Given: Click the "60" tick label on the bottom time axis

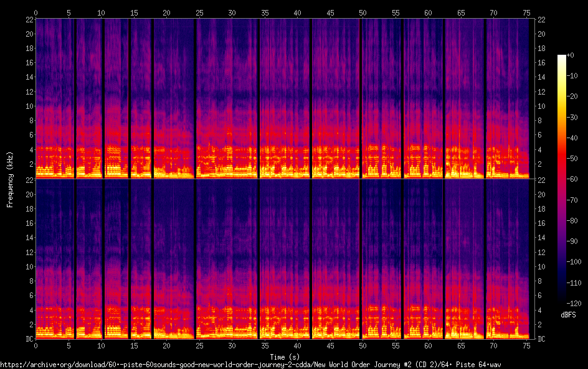Looking at the screenshot, I should (x=429, y=346).
